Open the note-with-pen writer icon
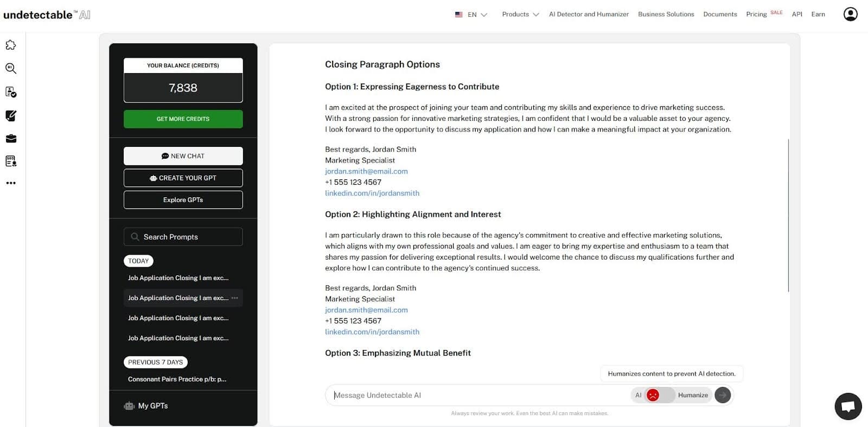This screenshot has height=427, width=868. click(x=11, y=115)
